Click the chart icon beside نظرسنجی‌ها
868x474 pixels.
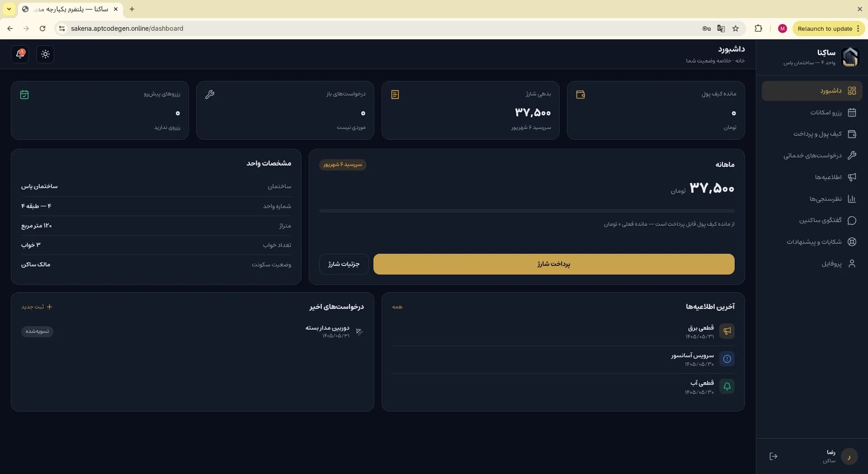pos(852,199)
